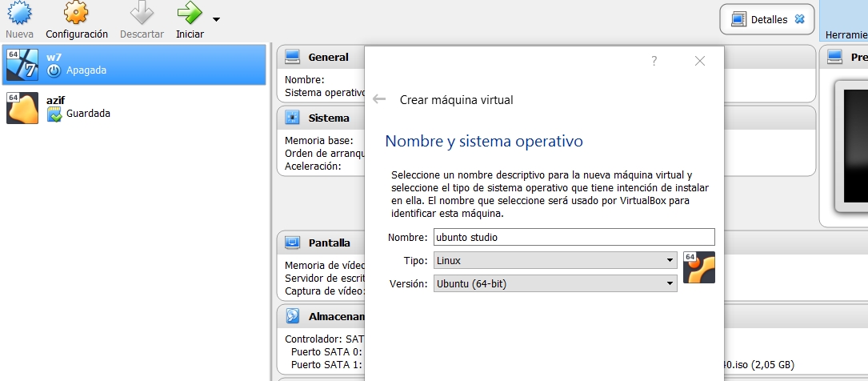868x381 pixels.
Task: Open Configuración gear icon in toolbar
Action: (76, 14)
